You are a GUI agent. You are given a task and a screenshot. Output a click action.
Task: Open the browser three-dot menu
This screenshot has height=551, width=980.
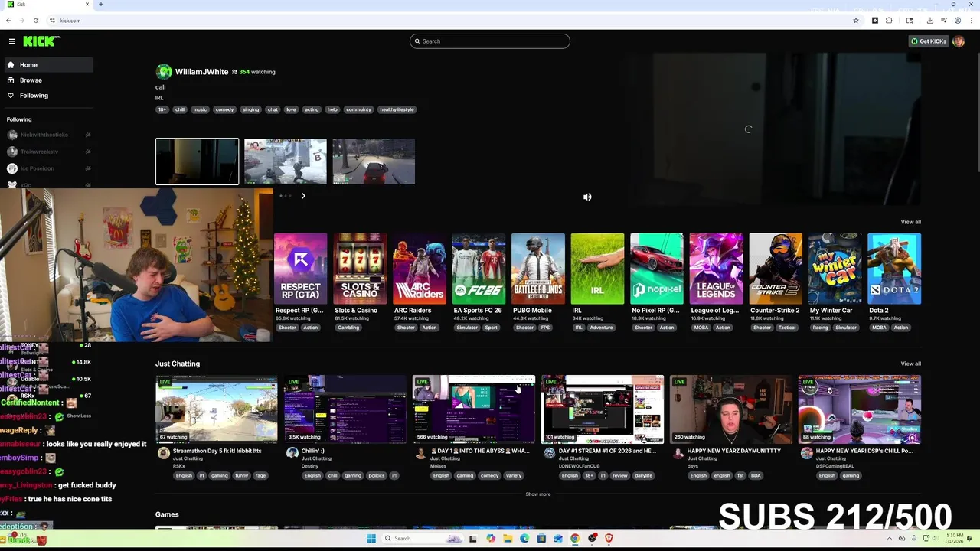pos(970,21)
